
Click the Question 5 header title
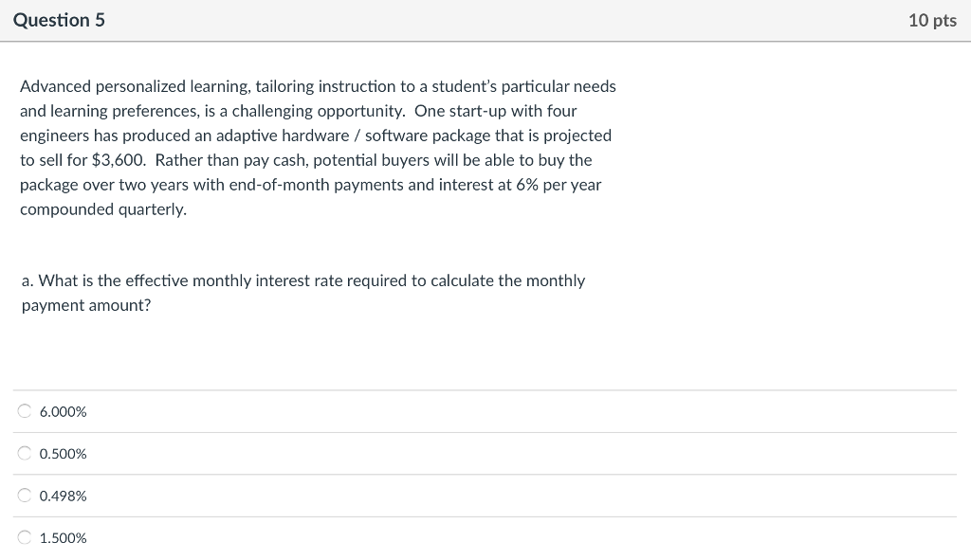pyautogui.click(x=59, y=20)
